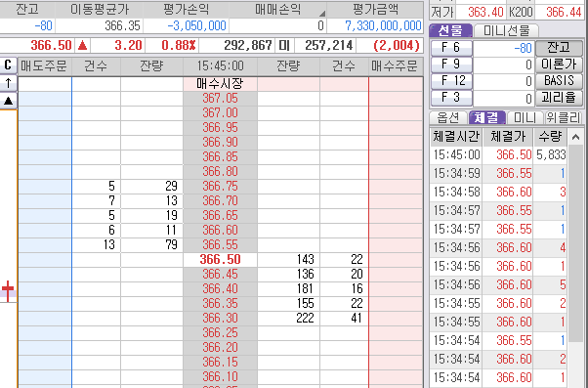Switch to the 체결 tab
Viewport: 588px width, 388px height.
coord(486,118)
